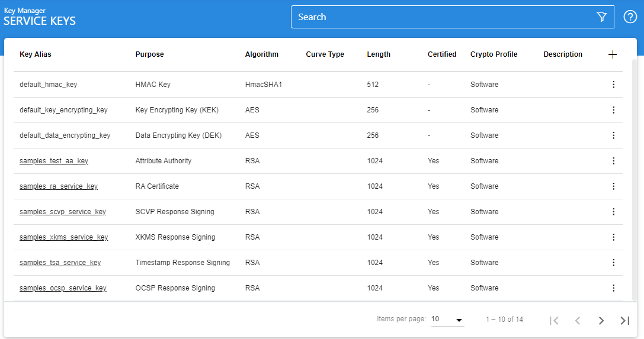Go to next page of keys

[601, 320]
